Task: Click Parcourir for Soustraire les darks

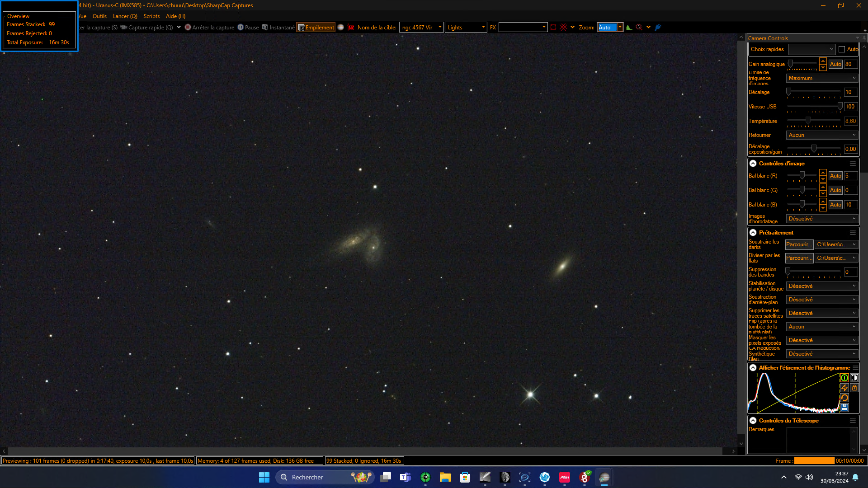Action: (799, 245)
